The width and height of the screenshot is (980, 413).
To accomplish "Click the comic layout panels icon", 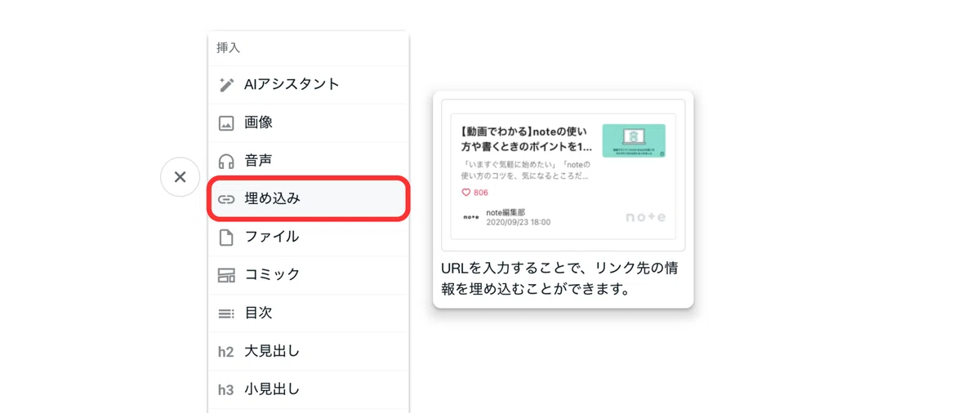I will [226, 275].
